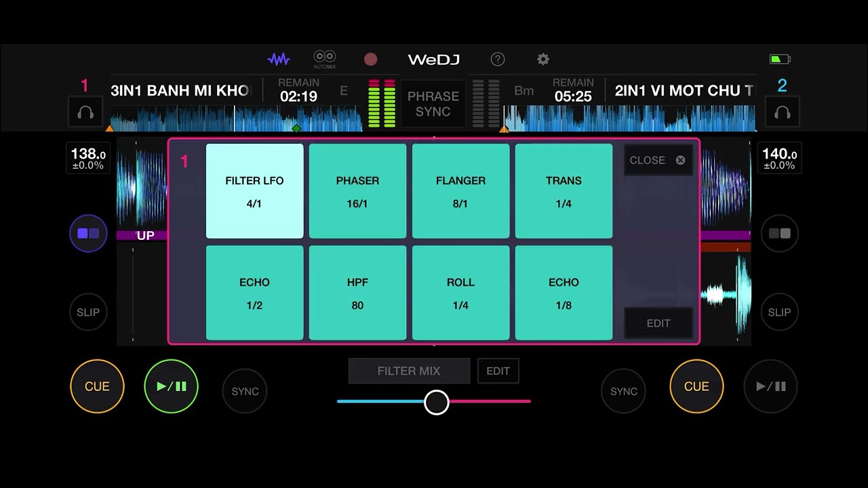Close the pad FX panel

click(x=658, y=160)
